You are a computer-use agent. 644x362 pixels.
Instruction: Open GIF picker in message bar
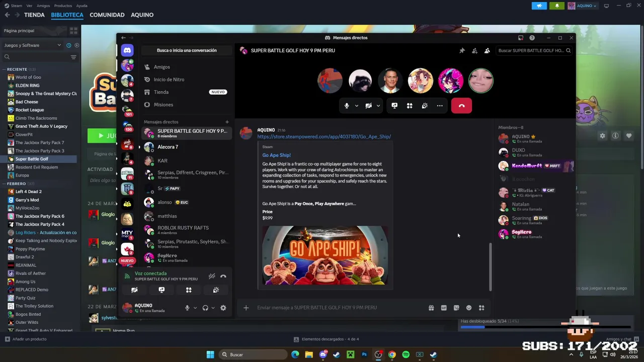444,308
